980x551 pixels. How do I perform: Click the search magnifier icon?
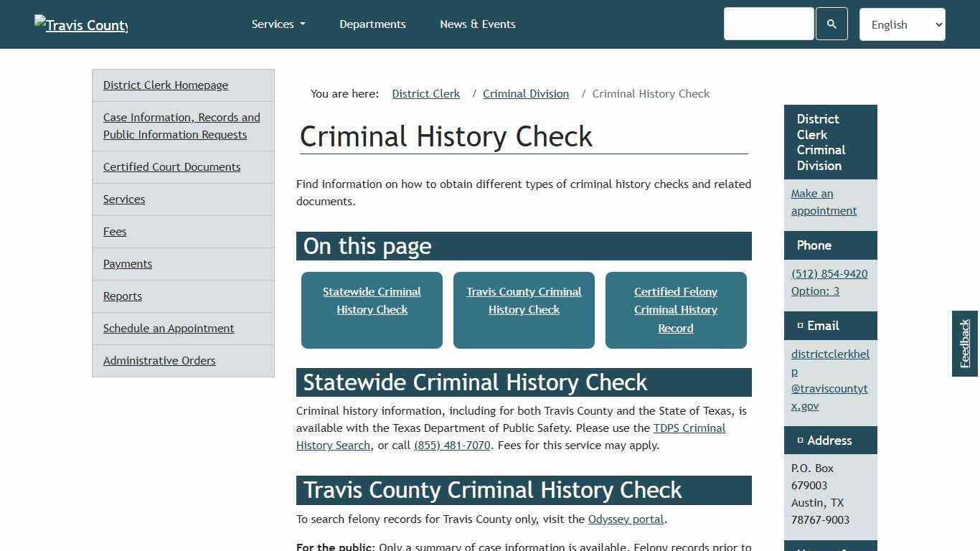[831, 24]
